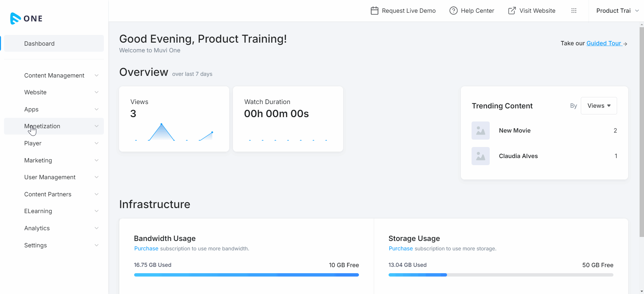The width and height of the screenshot is (644, 294).
Task: Click Purchase link under Storage Usage
Action: tap(401, 249)
